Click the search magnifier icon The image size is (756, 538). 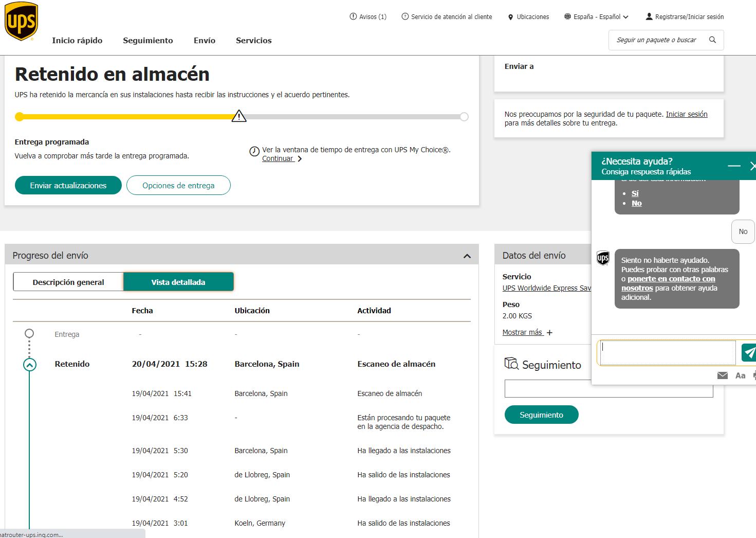click(712, 40)
